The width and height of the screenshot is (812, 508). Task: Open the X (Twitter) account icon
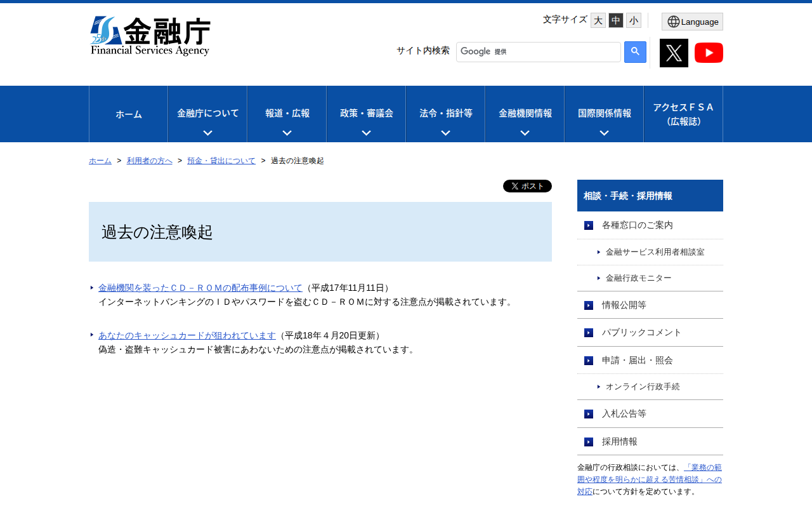pos(674,53)
